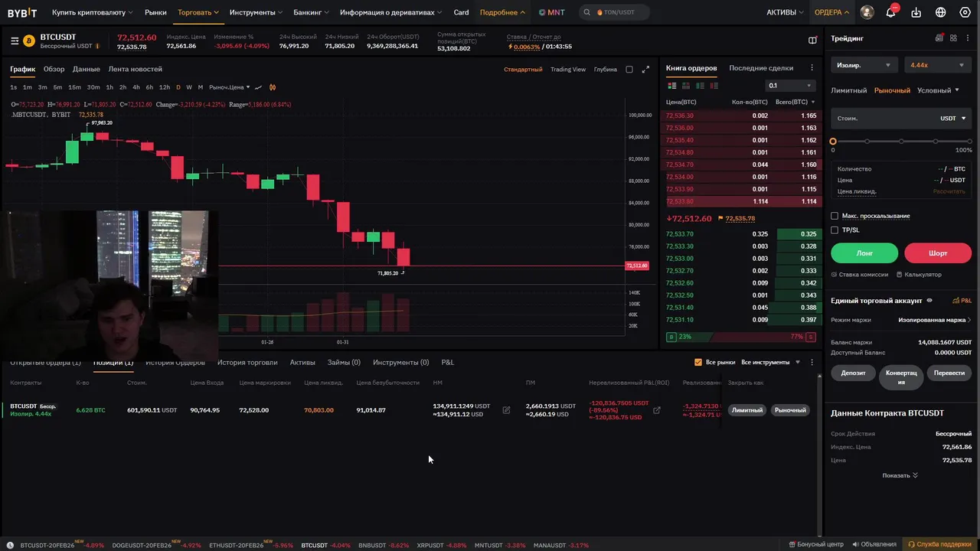Edit the position margin pencil icon
The image size is (980, 551).
coord(506,410)
